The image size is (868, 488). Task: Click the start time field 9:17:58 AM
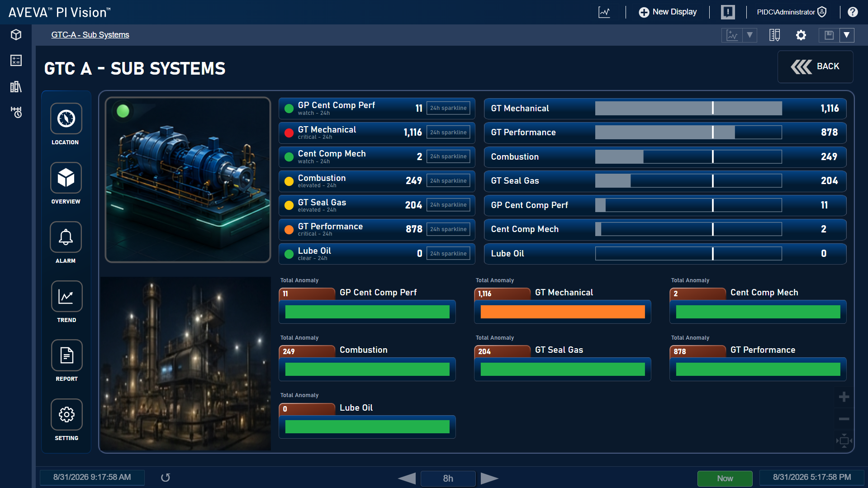(92, 478)
